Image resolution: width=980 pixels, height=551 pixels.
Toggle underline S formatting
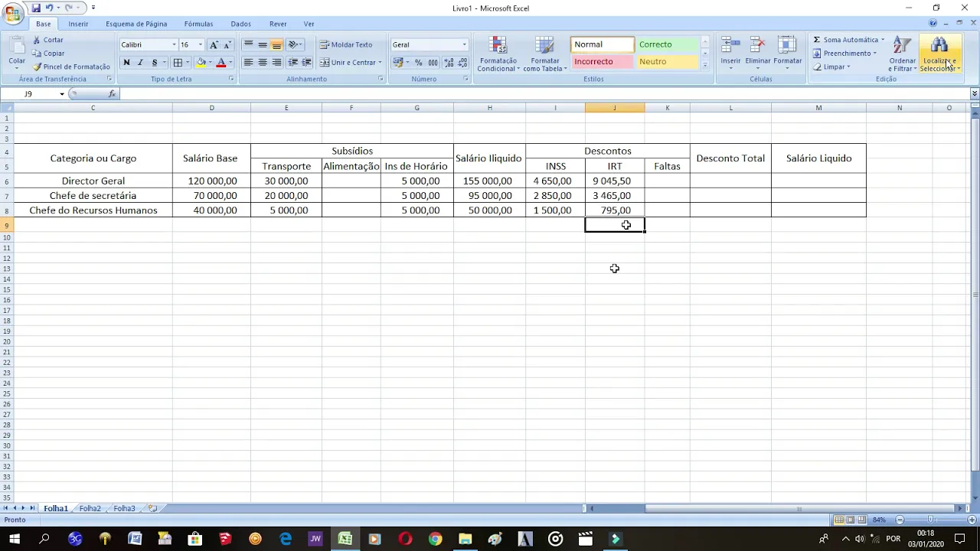tap(155, 63)
